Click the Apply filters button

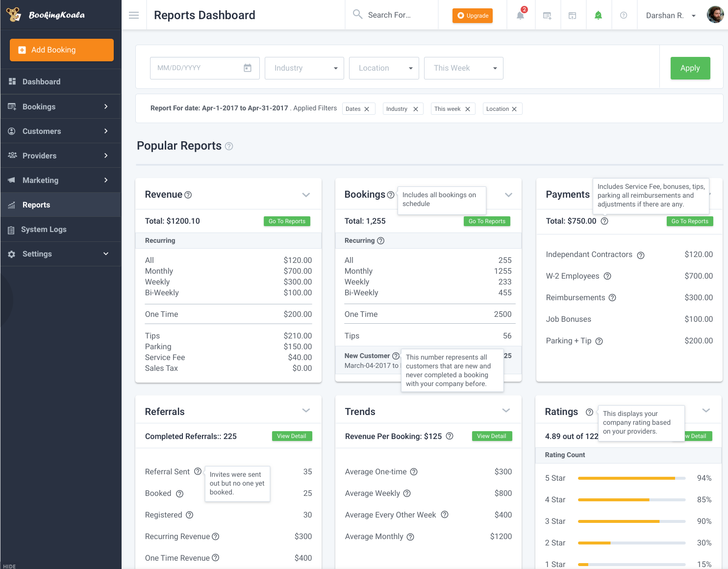[690, 68]
